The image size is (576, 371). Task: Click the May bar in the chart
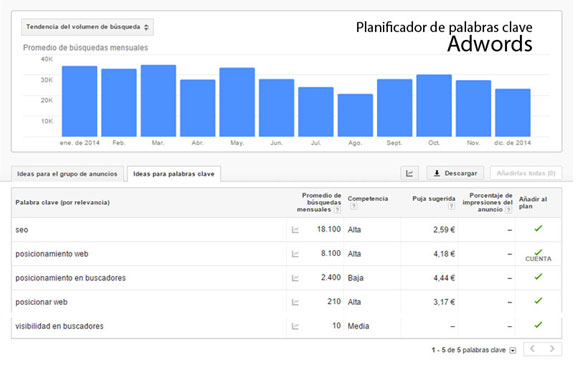point(237,102)
